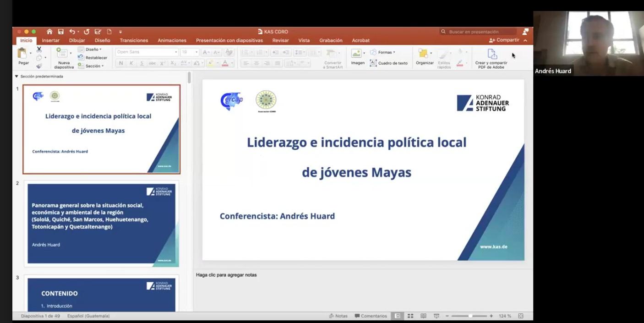Screen dimensions: 644x323
Task: Open reading view from status bar
Action: [423, 316]
